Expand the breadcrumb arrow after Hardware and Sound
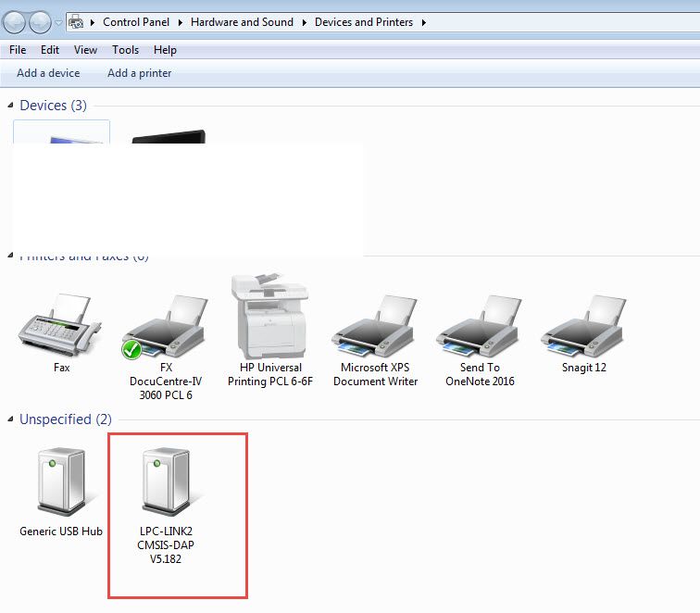 [304, 22]
